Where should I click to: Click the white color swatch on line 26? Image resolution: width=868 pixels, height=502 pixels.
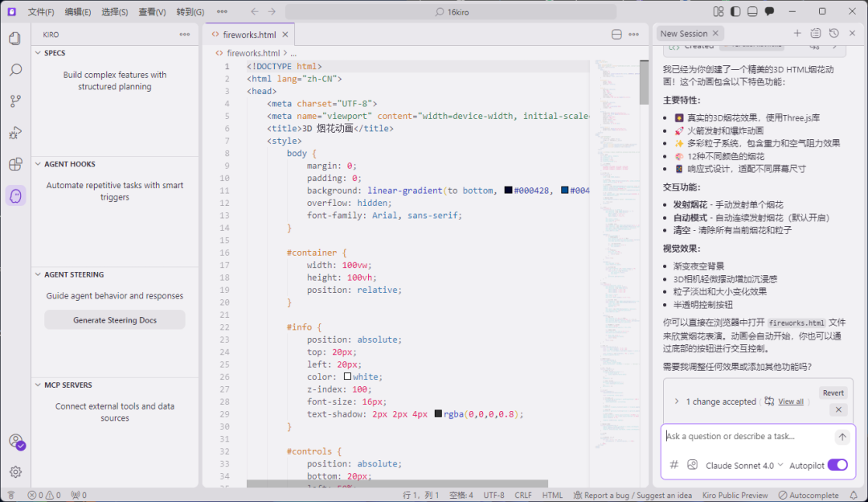click(x=347, y=376)
